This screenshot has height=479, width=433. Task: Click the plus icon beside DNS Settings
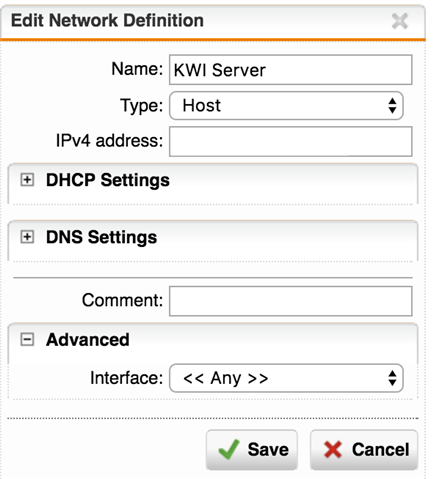point(27,237)
